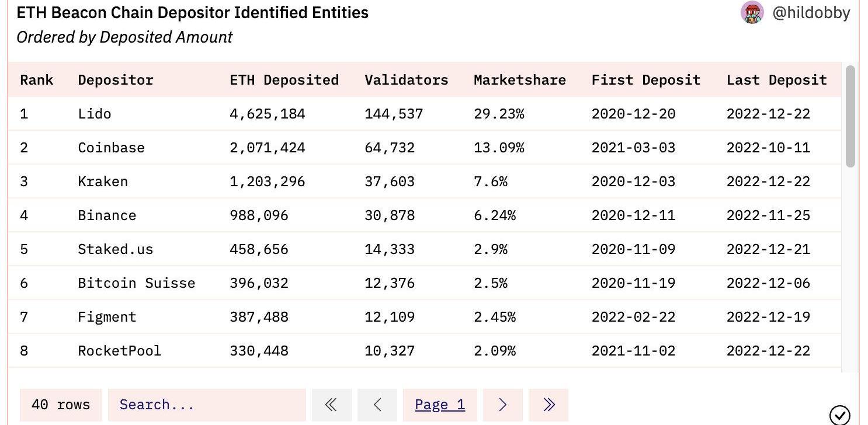Sort by the Depositor column header
Screen dimensions: 868x425
click(116, 80)
